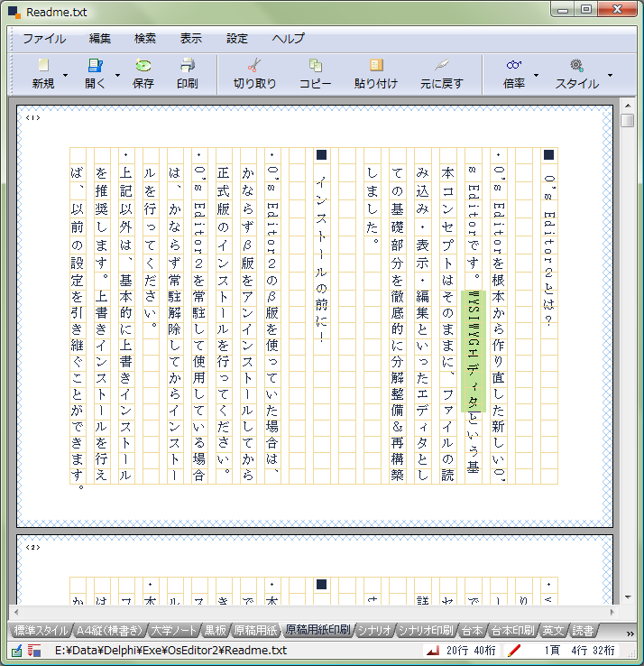This screenshot has width=644, height=666.
Task: Switch to the 台本印刷 tab
Action: coord(512,630)
